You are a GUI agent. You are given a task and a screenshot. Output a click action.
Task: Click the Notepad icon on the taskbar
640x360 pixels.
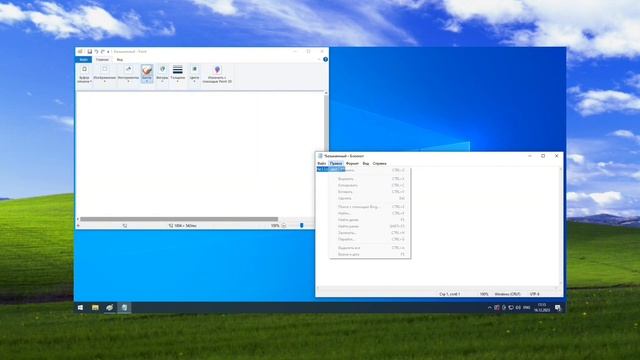coord(124,308)
